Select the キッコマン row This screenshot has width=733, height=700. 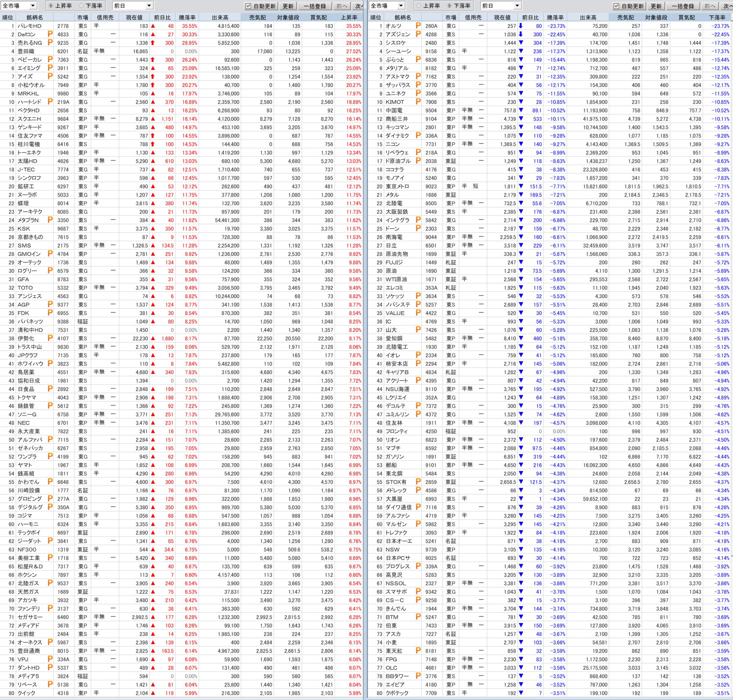pos(550,127)
